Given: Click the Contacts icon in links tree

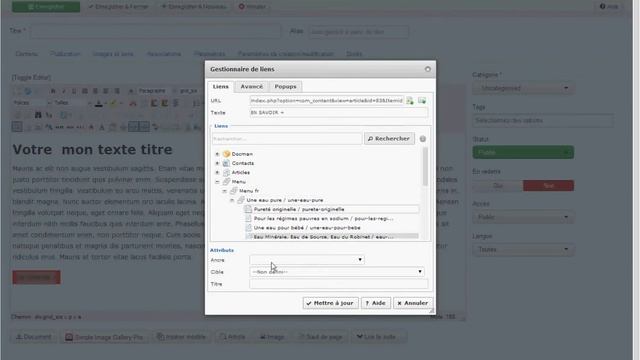Looking at the screenshot, I should point(227,163).
